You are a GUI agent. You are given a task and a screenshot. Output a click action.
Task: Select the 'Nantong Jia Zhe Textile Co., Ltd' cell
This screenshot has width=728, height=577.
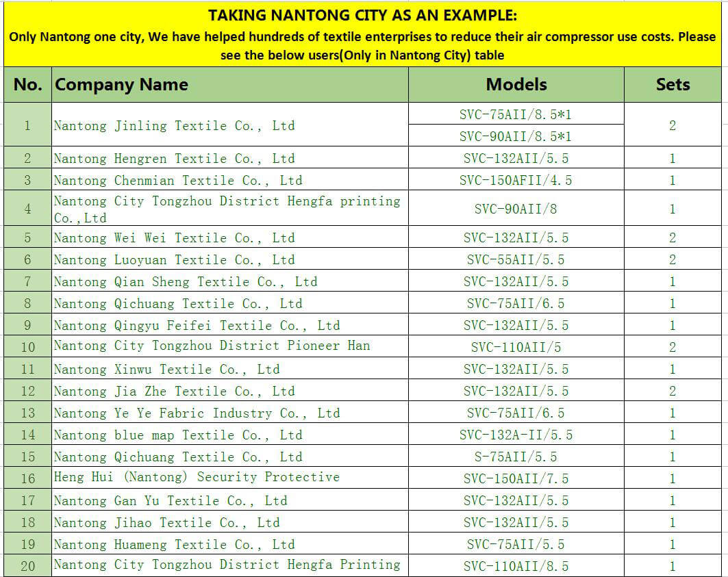click(230, 390)
